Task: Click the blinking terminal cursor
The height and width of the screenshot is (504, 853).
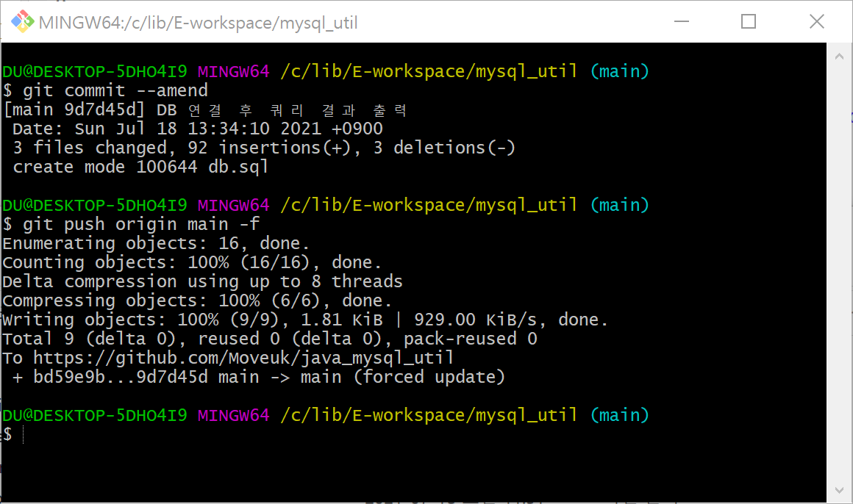Action: (23, 434)
